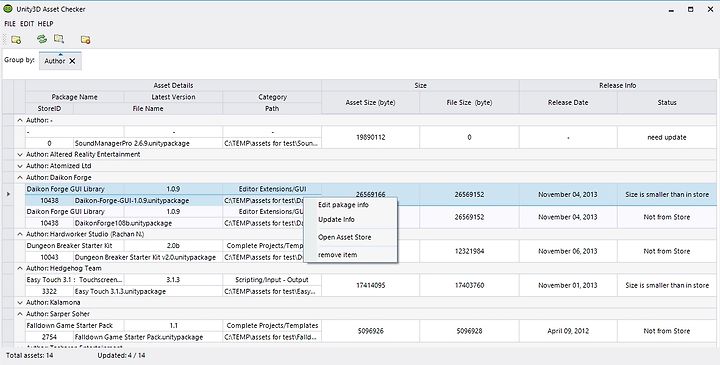
Task: Click the Unity3D Asset Checker app icon
Action: pyautogui.click(x=8, y=9)
